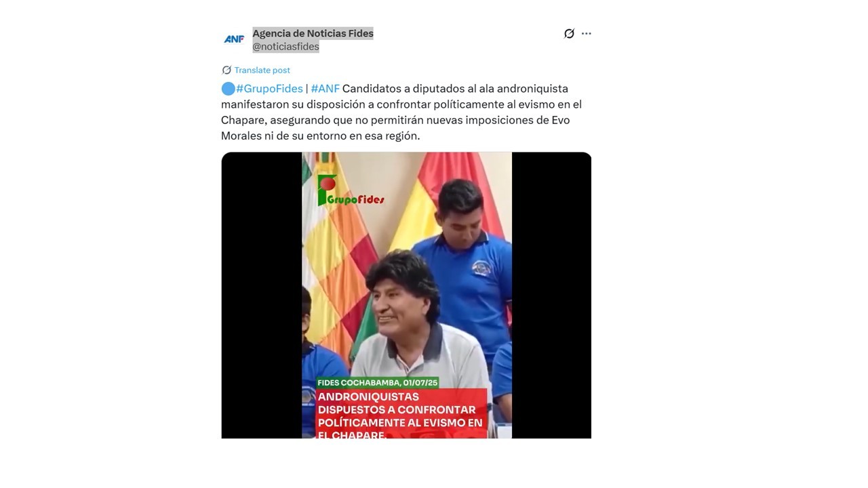Open the three-dot more options menu
The image size is (868, 488).
click(587, 33)
